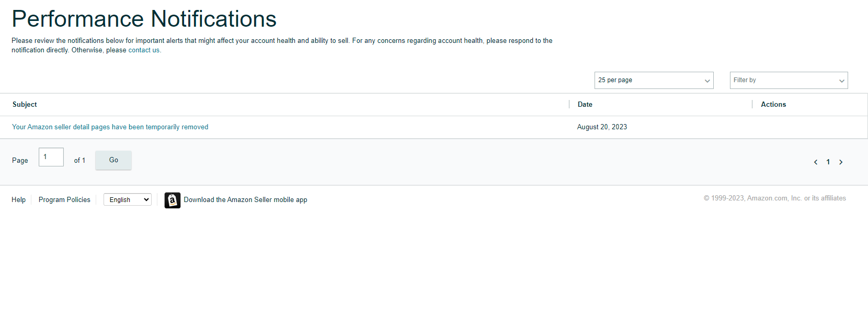Image resolution: width=868 pixels, height=313 pixels.
Task: Click the Date column header
Action: (585, 105)
